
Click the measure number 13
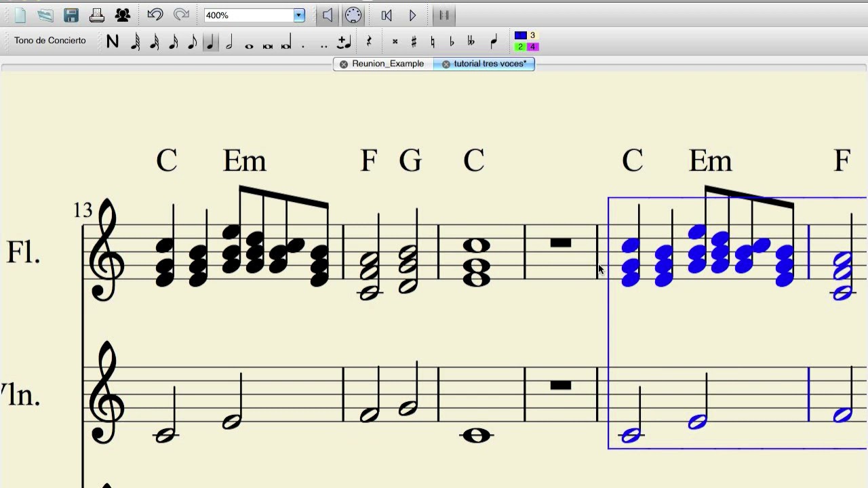tap(83, 211)
